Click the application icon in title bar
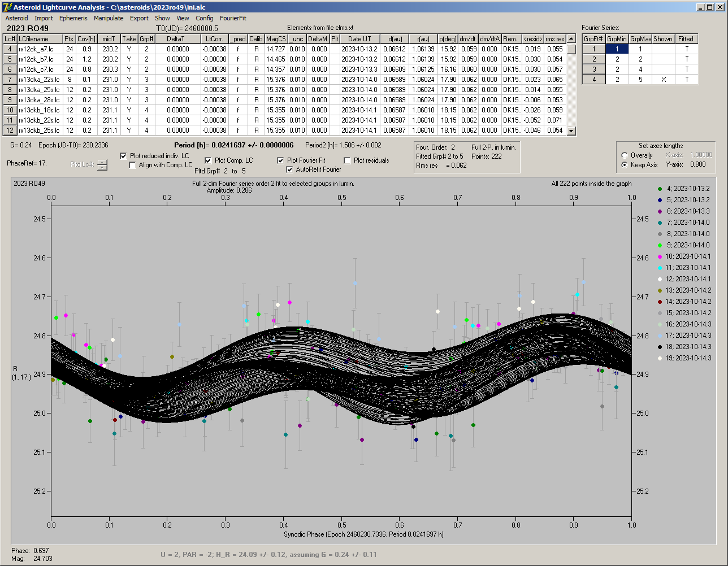Viewport: 728px width, 566px height. [7, 7]
